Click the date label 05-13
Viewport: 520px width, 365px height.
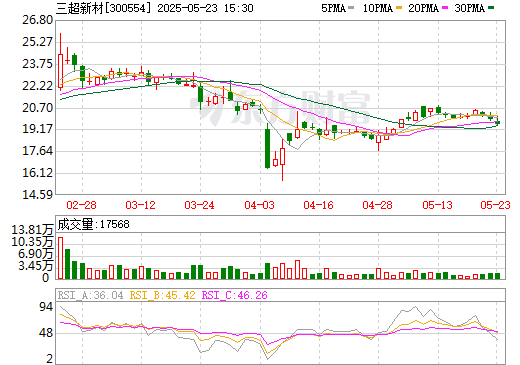(x=437, y=205)
